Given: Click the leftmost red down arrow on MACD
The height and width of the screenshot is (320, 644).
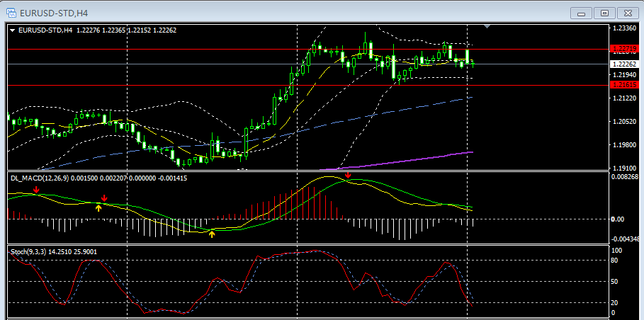Looking at the screenshot, I should click(36, 189).
